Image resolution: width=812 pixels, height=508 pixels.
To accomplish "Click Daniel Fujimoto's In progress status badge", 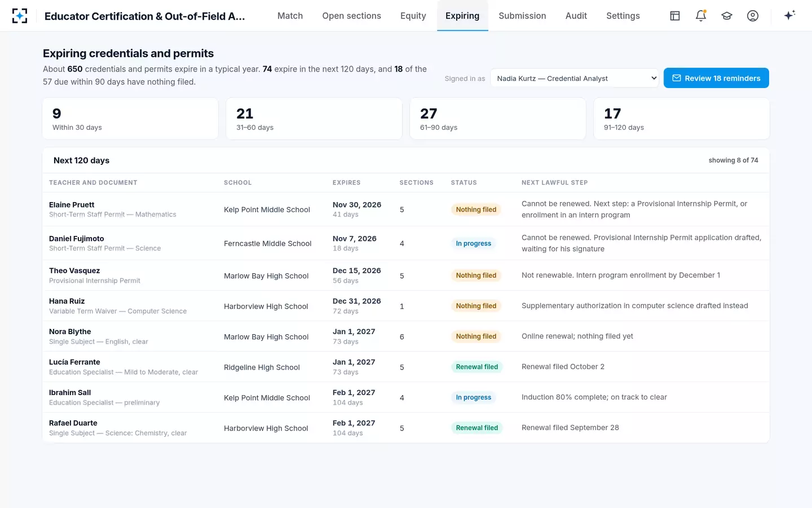I will coord(474,243).
